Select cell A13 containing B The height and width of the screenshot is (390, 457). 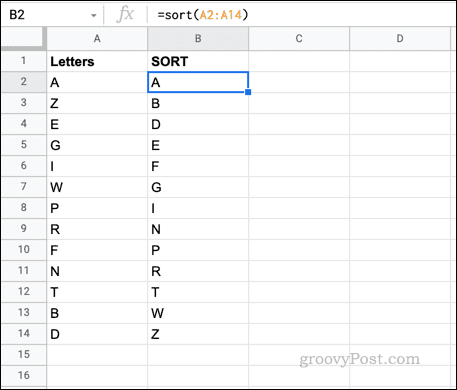pyautogui.click(x=97, y=313)
